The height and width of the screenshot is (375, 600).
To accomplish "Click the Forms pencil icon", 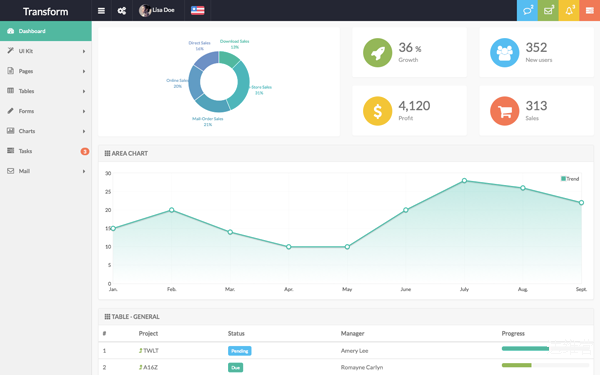I will 11,111.
